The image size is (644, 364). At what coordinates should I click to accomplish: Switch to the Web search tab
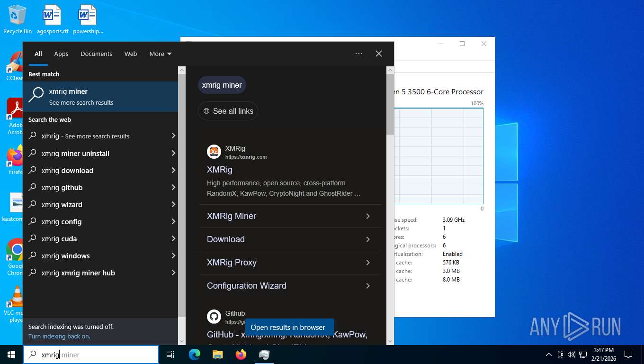pyautogui.click(x=131, y=54)
